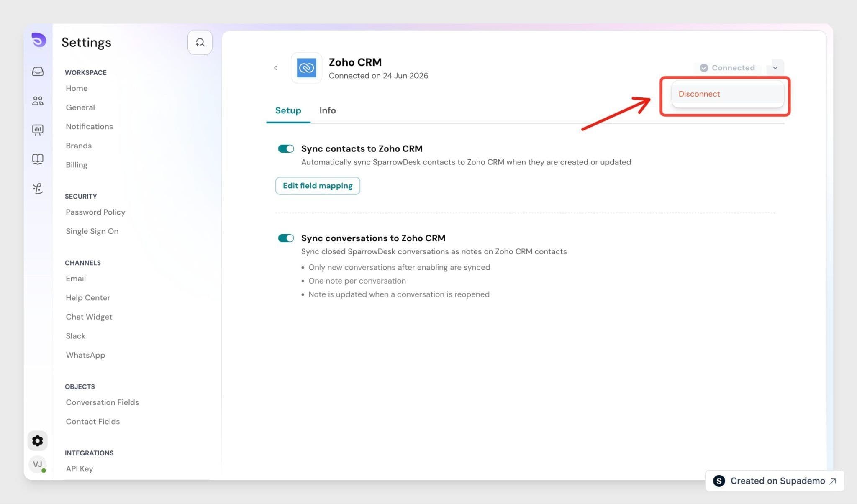Open Billing settings

[77, 165]
